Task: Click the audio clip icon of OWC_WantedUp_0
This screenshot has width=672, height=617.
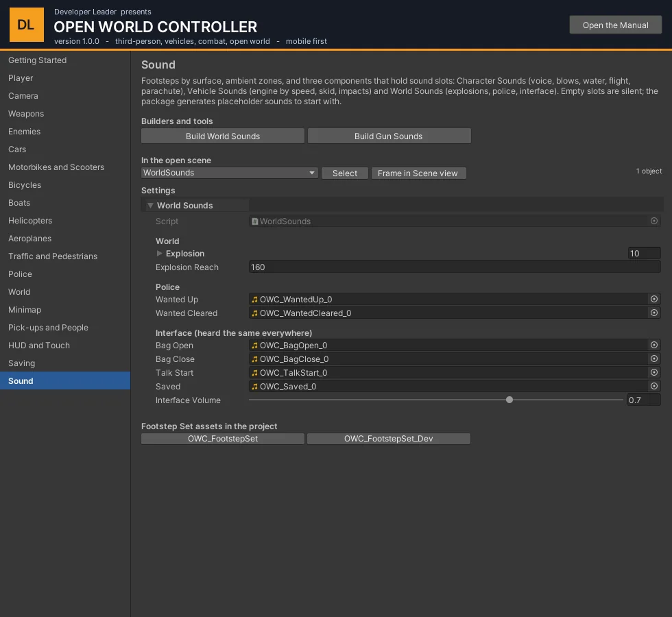Action: 254,300
